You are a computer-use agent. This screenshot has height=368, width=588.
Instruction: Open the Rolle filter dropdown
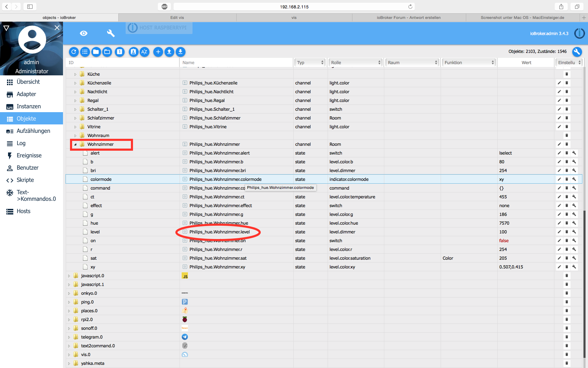click(355, 62)
